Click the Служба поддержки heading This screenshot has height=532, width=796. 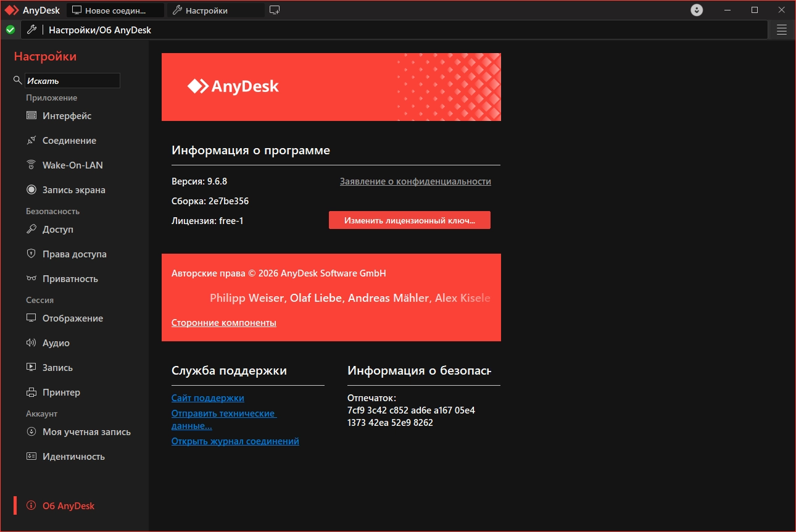(x=229, y=371)
